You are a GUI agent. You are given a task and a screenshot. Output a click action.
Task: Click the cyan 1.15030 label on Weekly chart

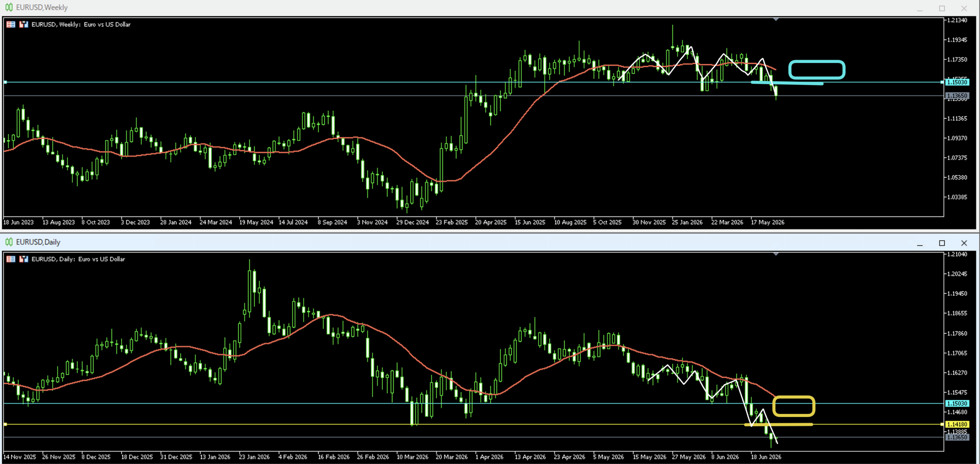point(957,82)
